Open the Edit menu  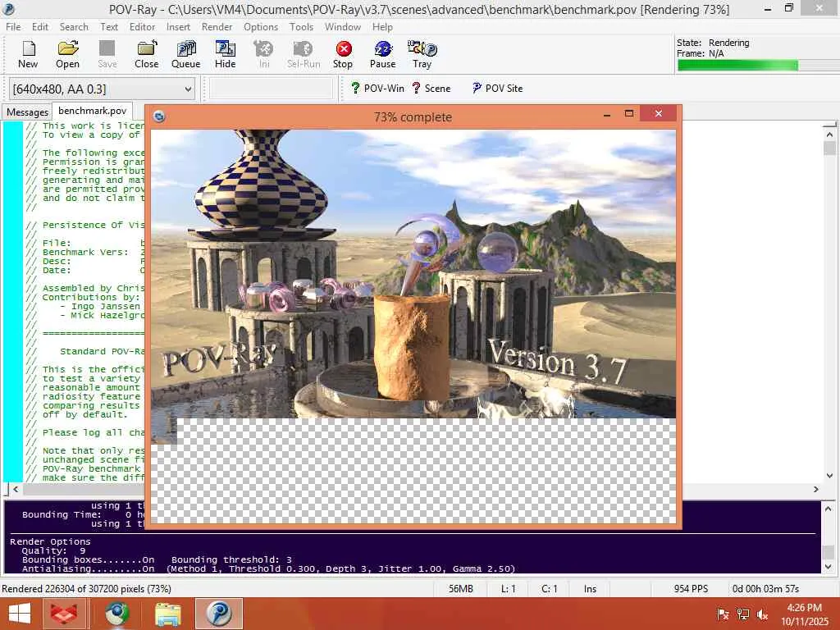point(39,27)
